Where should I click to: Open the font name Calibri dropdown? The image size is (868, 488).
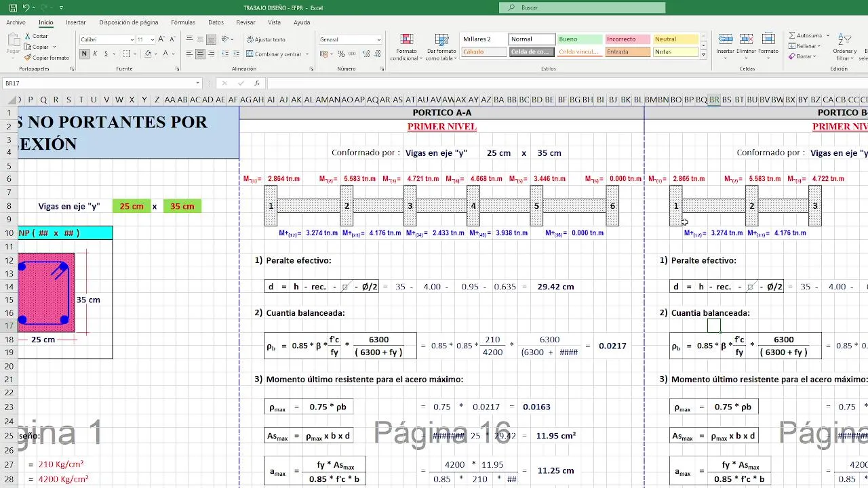coord(132,39)
